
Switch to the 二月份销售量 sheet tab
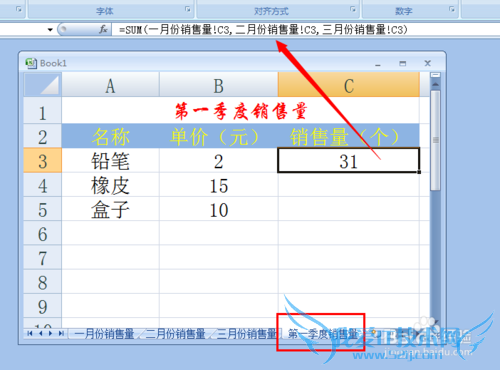[x=176, y=334]
